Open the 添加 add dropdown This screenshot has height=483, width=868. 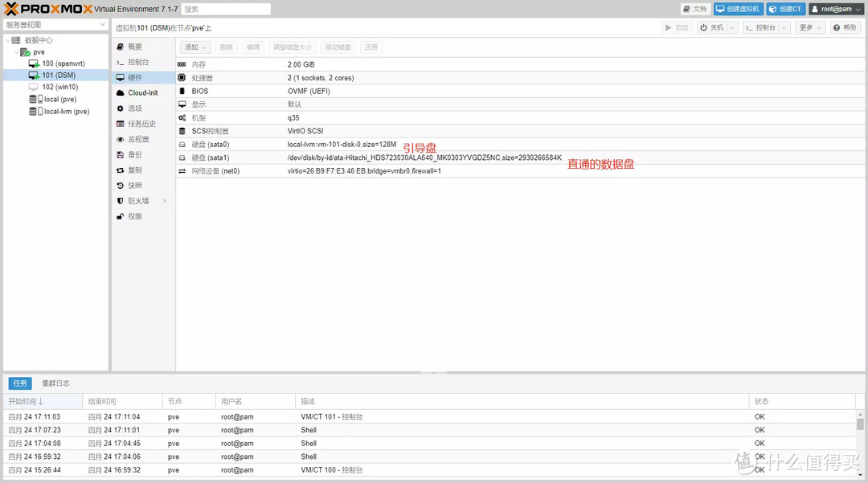(x=195, y=47)
